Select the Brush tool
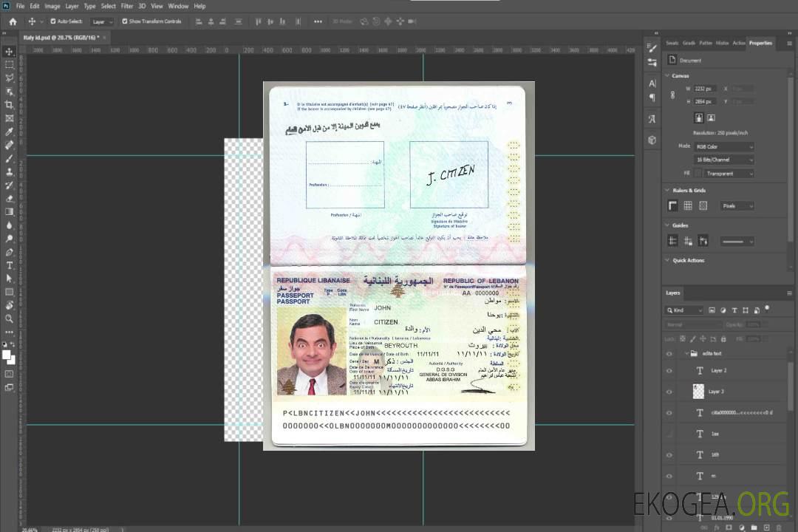The image size is (798, 532). tap(9, 158)
